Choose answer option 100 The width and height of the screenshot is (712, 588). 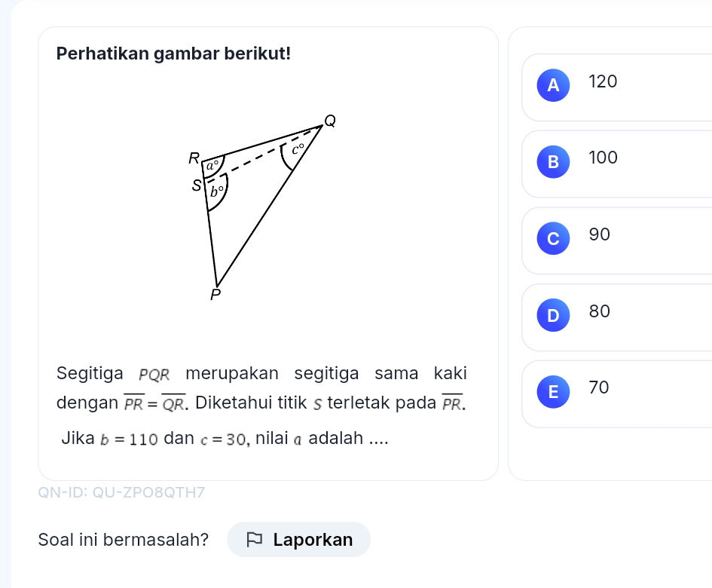tap(603, 158)
